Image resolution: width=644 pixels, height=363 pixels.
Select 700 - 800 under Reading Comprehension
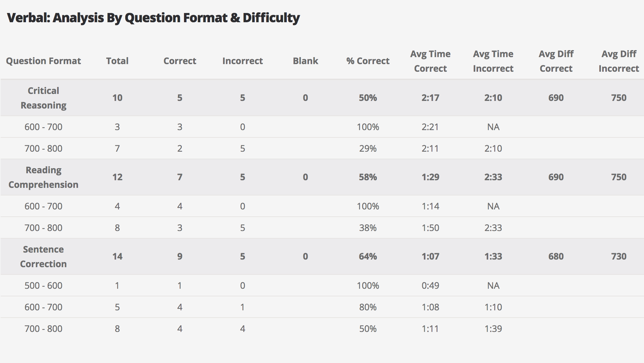point(43,228)
